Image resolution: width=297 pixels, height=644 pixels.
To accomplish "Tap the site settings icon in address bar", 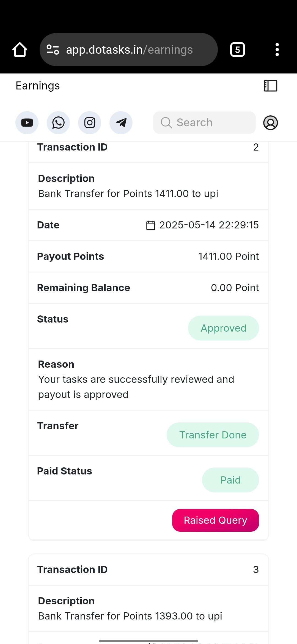I will [53, 50].
